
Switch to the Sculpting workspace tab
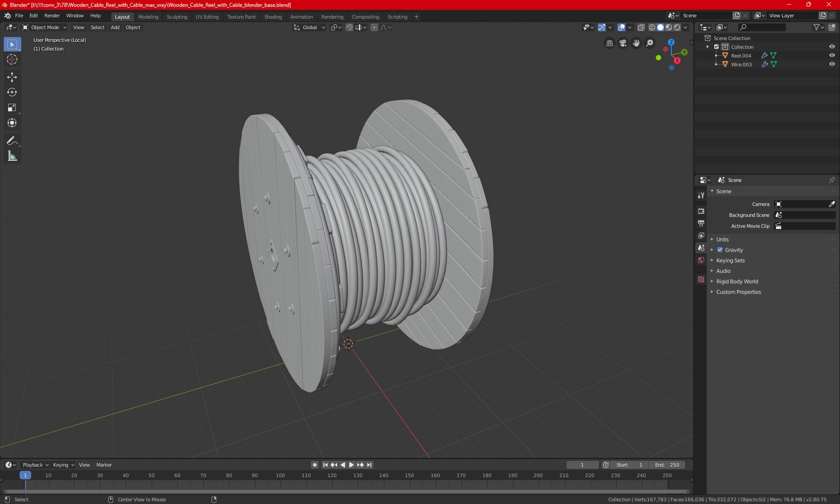177,17
